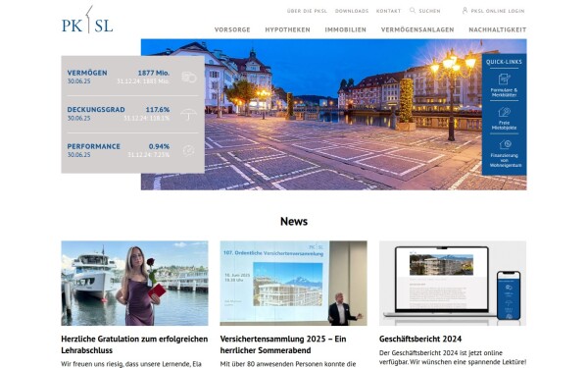Click the PKSL logo

pyautogui.click(x=87, y=20)
